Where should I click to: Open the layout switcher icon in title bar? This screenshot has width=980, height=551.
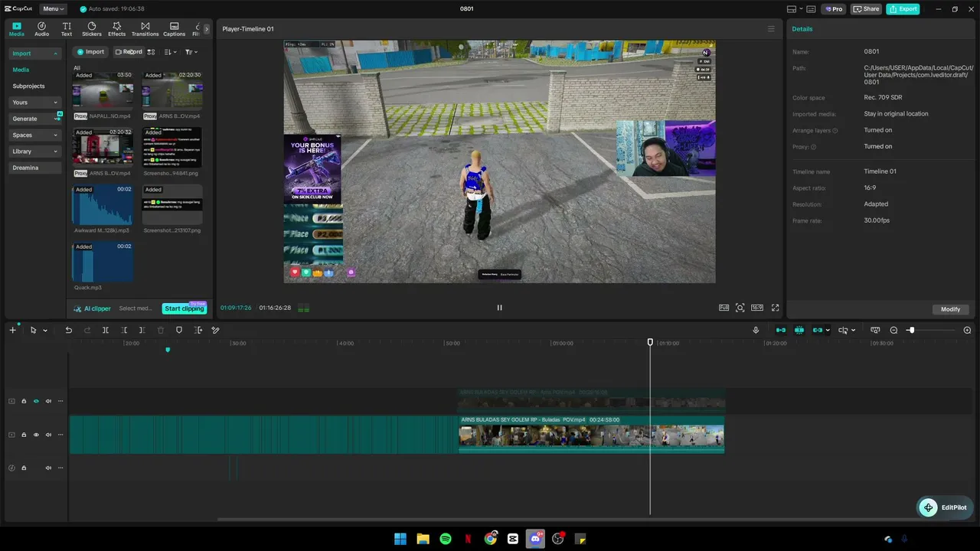coord(792,9)
